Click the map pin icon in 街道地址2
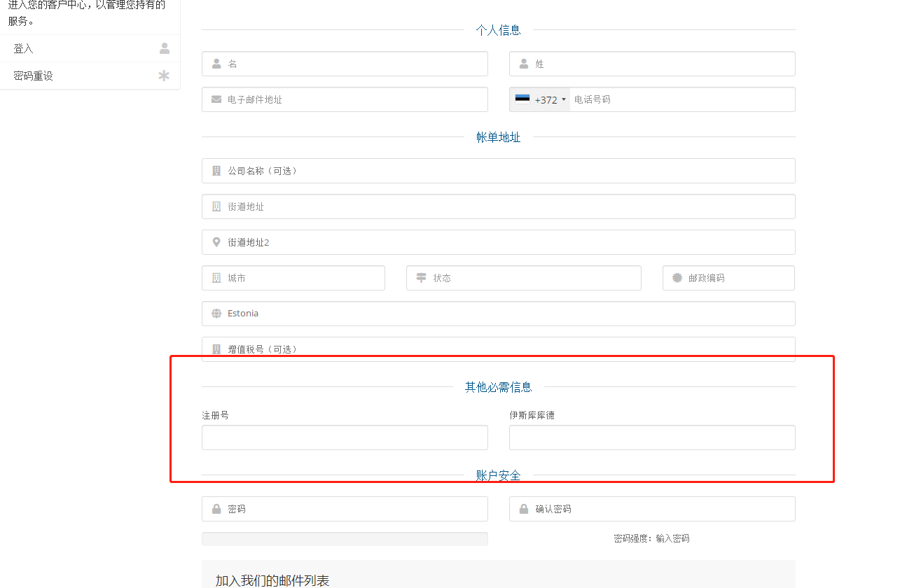 click(216, 242)
